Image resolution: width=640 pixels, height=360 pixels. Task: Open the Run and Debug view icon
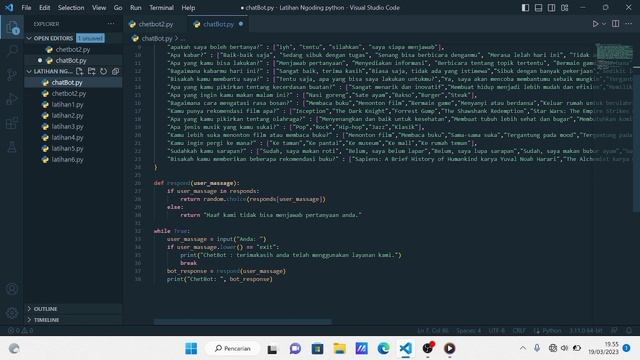point(12,99)
